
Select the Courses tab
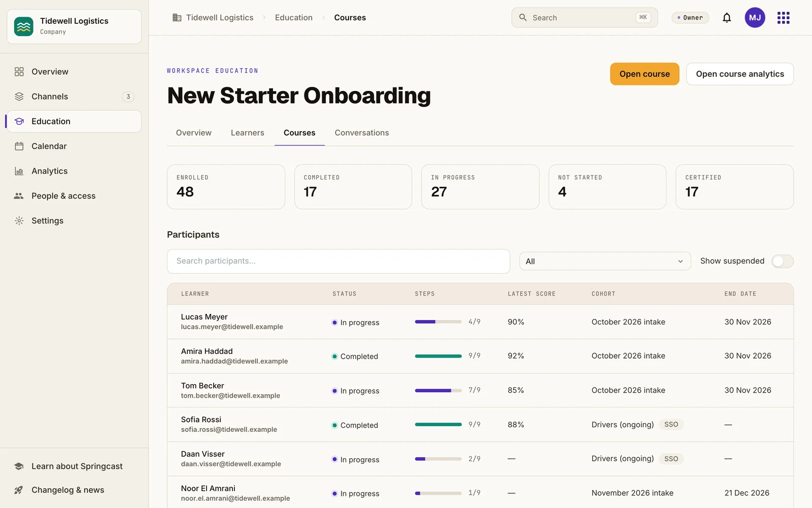[299, 133]
